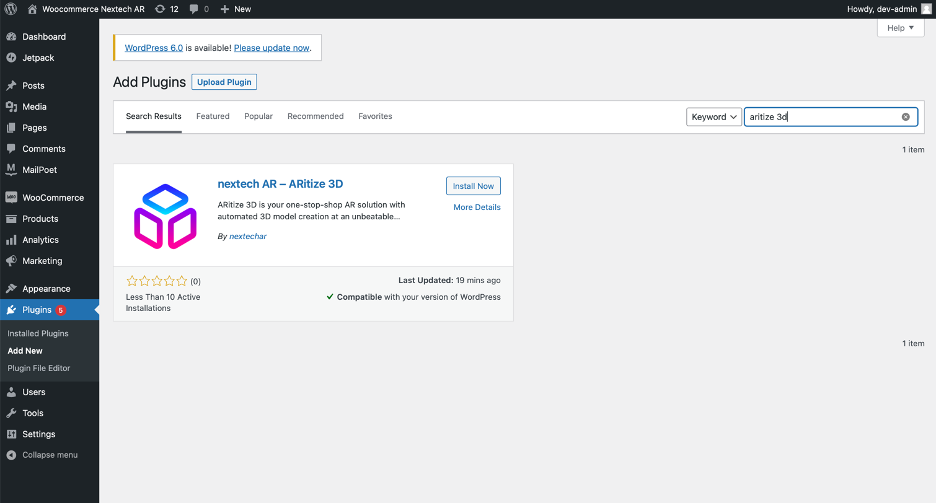936x504 pixels.
Task: Switch to the Recommended tab
Action: 315,116
